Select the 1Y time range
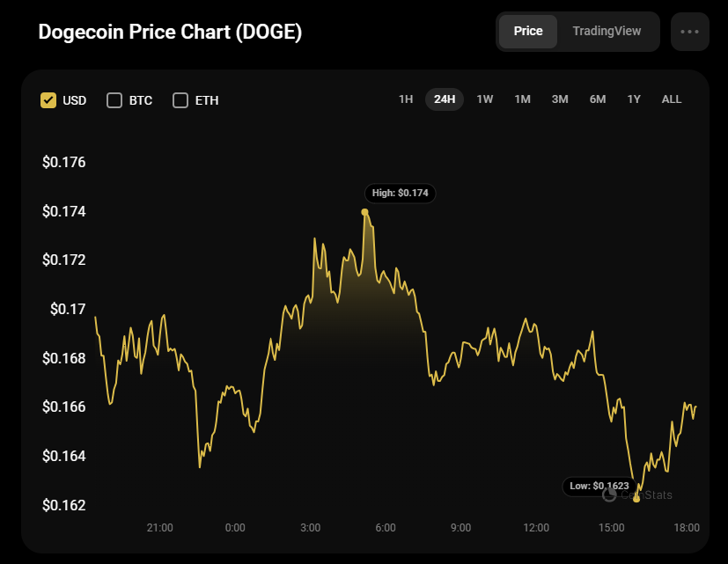Image resolution: width=728 pixels, height=564 pixels. [634, 99]
